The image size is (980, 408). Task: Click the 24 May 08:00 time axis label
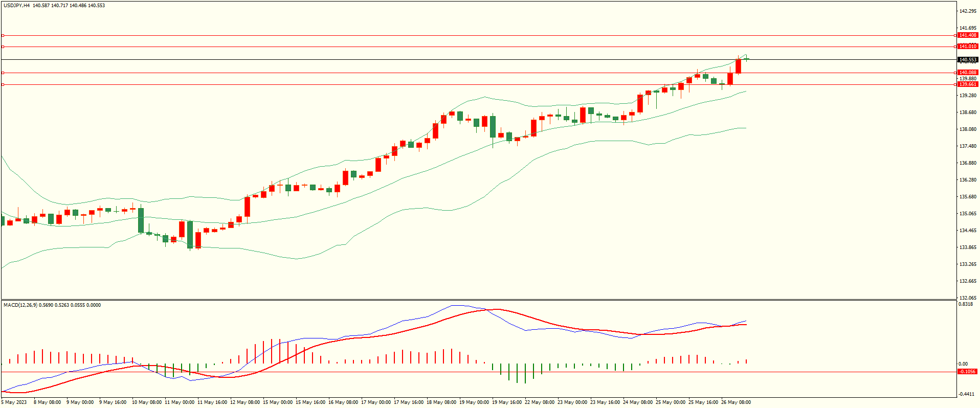pos(638,402)
